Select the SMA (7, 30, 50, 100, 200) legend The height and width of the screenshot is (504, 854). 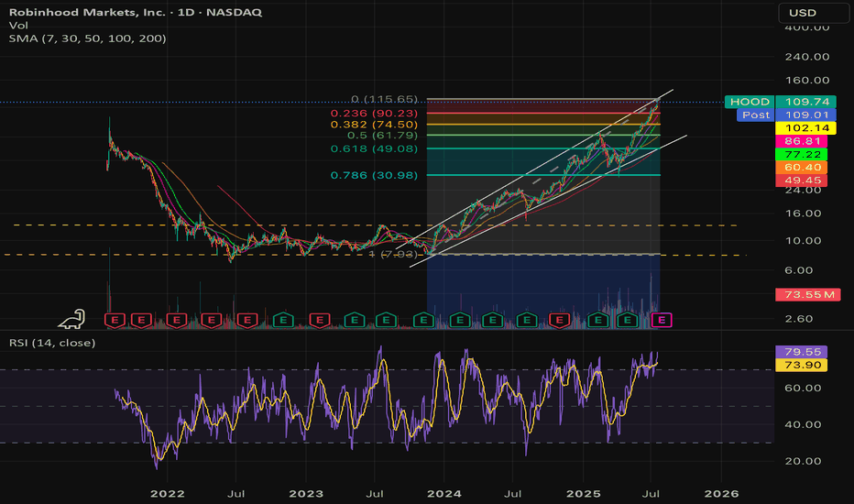click(88, 38)
